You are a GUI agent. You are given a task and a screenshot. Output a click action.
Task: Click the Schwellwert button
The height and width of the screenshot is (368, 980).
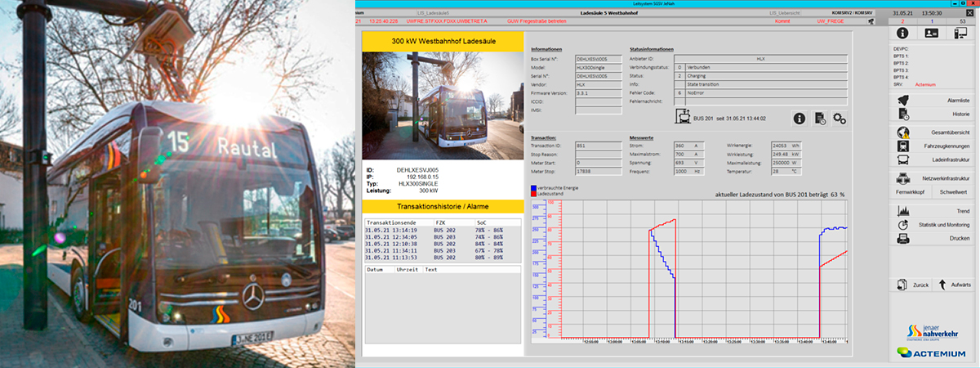click(953, 191)
